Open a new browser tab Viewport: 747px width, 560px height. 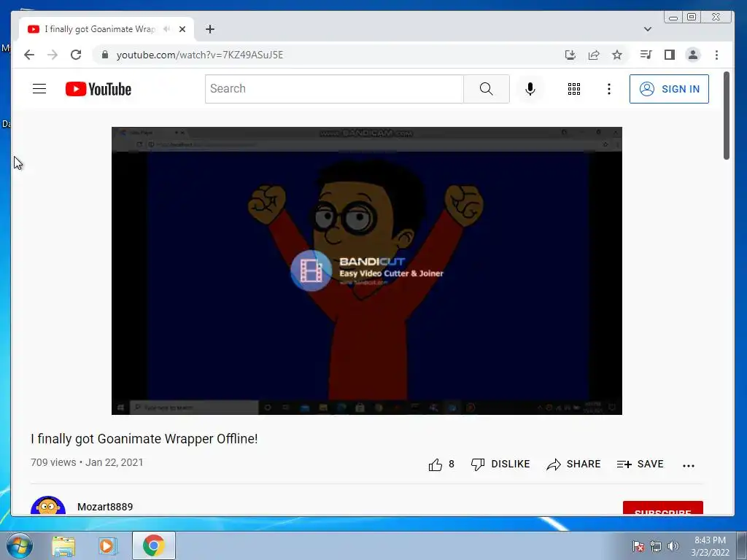[x=210, y=29]
